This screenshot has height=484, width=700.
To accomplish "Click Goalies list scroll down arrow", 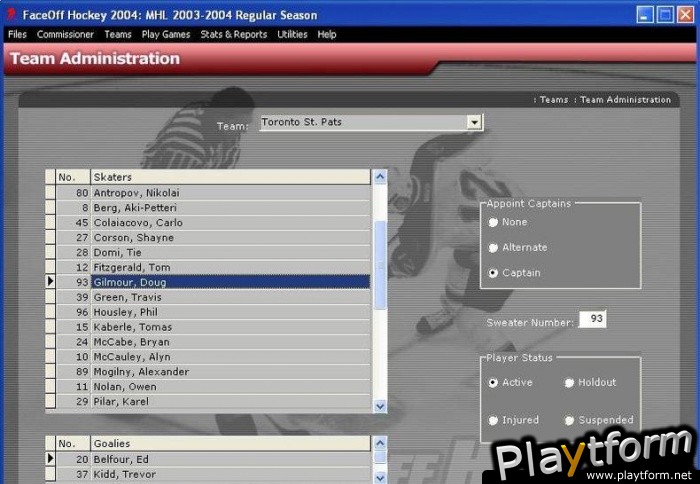I will (380, 478).
